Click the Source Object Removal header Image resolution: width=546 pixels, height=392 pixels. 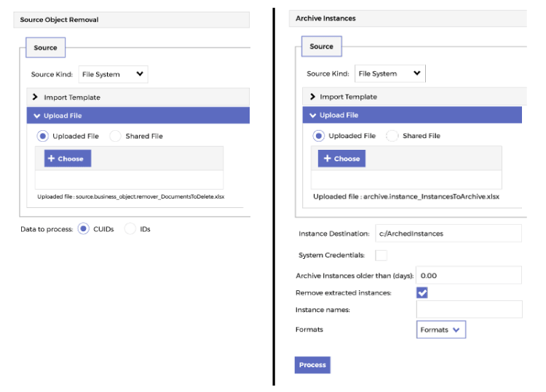point(131,20)
